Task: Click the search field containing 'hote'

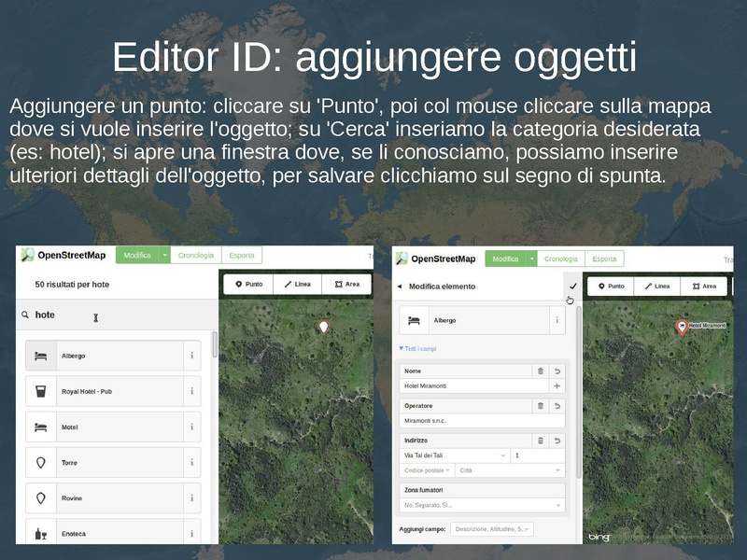Action: (x=112, y=315)
